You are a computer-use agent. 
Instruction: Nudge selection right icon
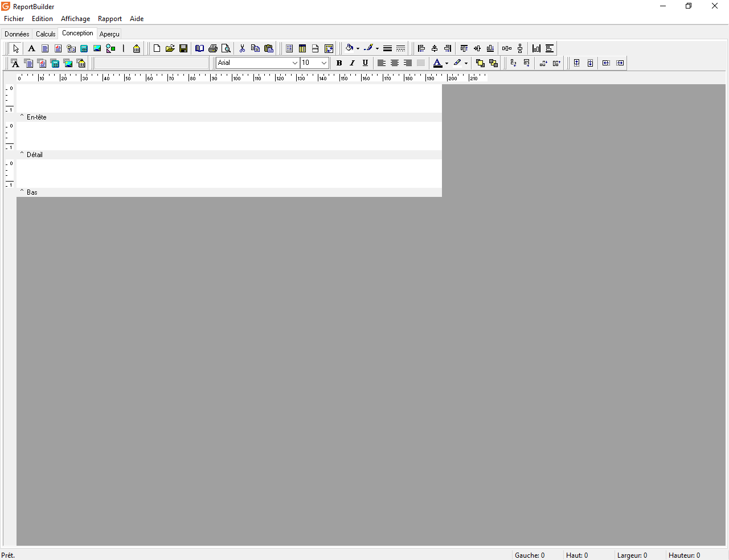(x=556, y=63)
